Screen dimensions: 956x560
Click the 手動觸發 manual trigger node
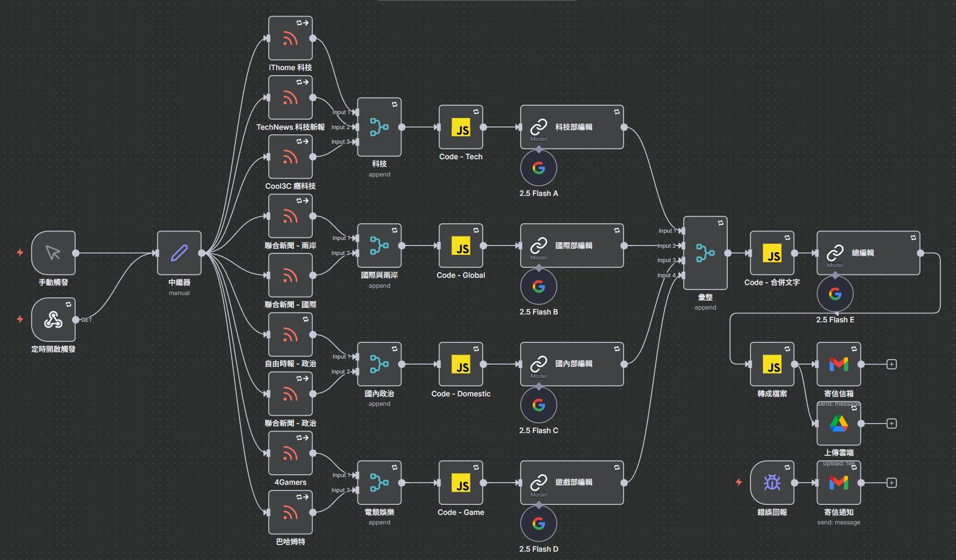(x=53, y=253)
